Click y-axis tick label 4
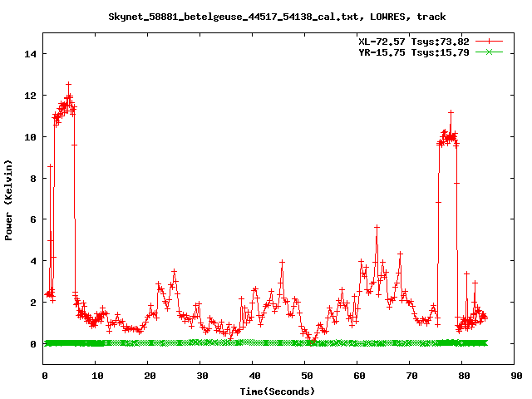The width and height of the screenshot is (532, 399). coord(33,261)
